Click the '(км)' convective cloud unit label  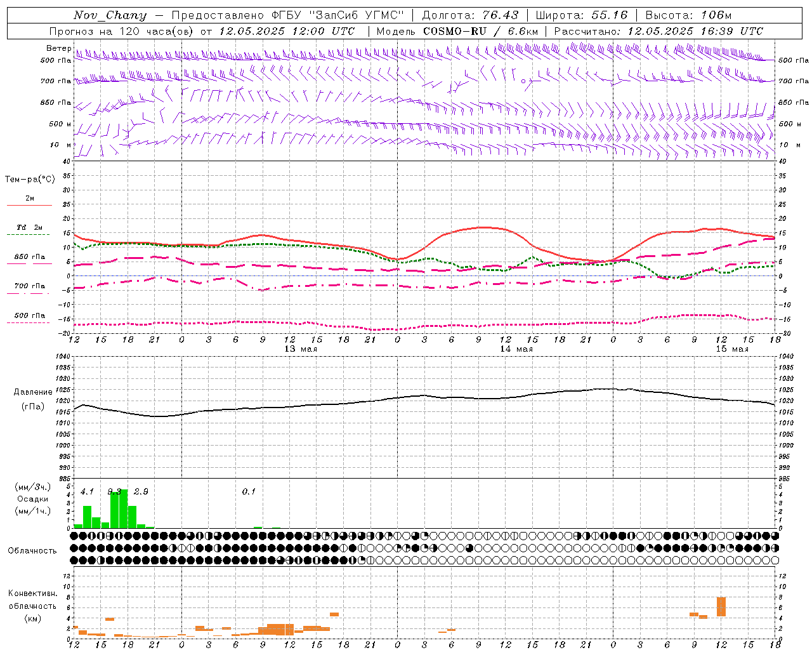point(32,618)
